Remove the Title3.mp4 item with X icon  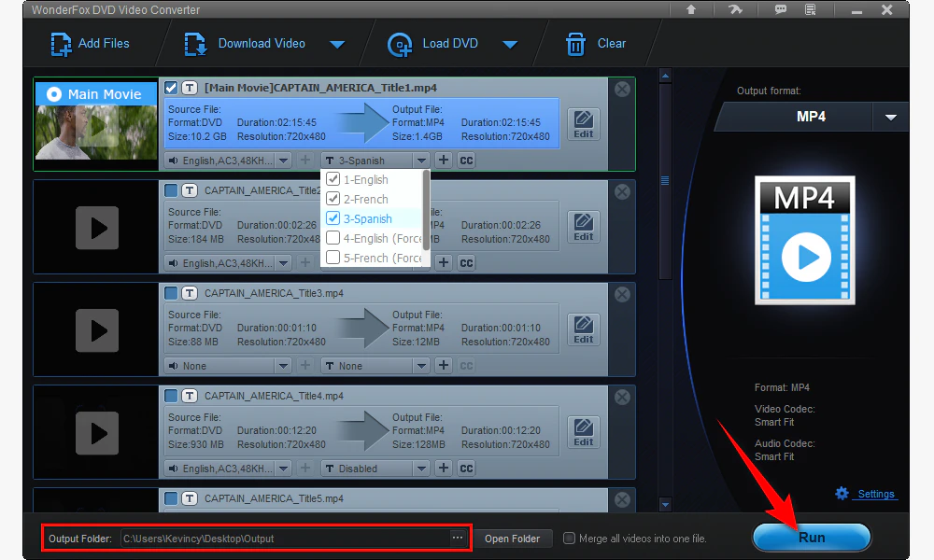[x=622, y=295]
